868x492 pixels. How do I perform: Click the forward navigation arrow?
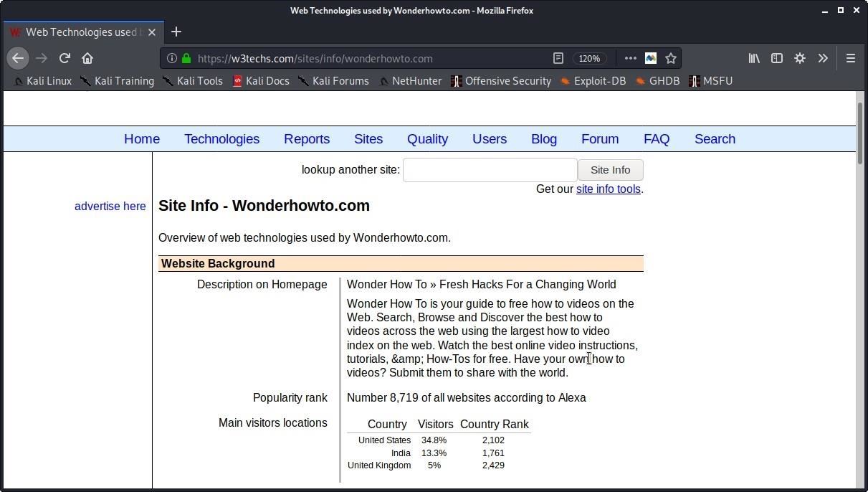point(42,58)
